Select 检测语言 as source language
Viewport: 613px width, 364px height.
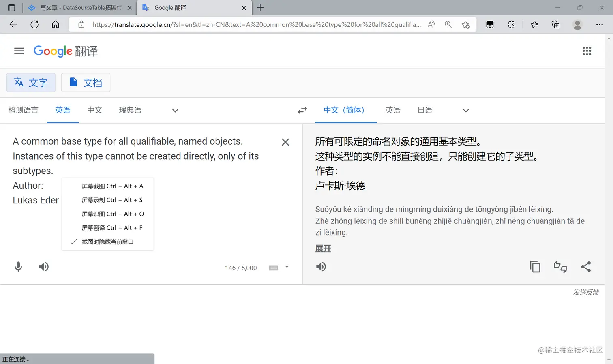point(23,110)
